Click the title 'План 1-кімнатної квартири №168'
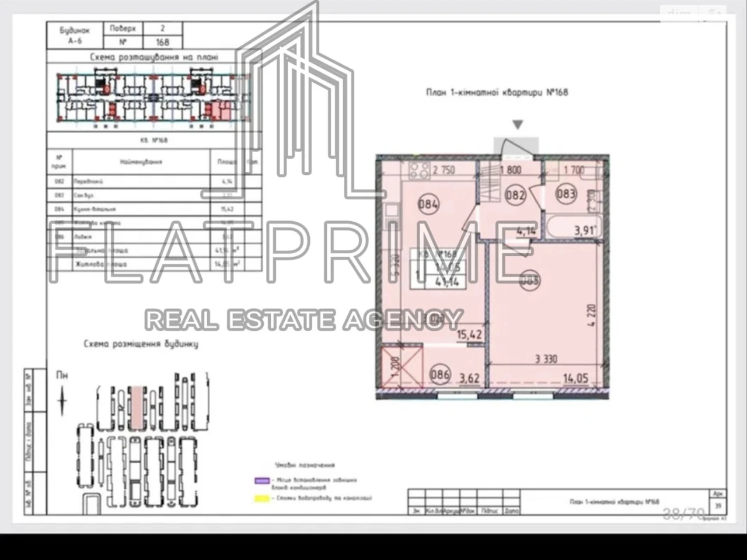 (x=497, y=92)
